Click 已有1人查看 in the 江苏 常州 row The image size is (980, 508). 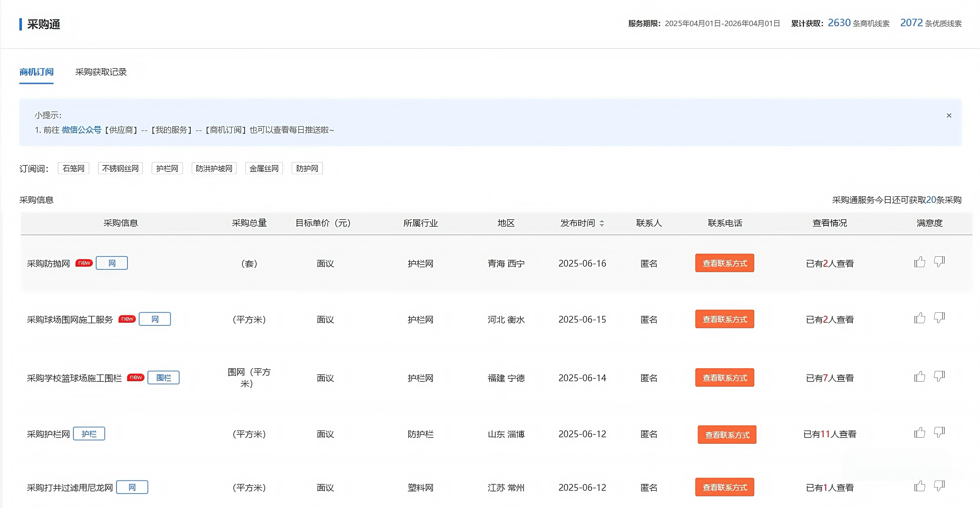pos(830,488)
